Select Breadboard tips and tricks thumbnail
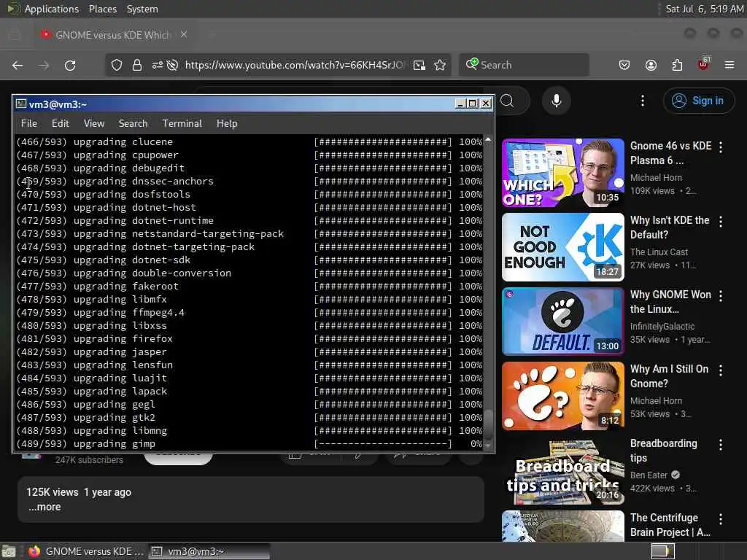The width and height of the screenshot is (747, 560). click(x=563, y=470)
